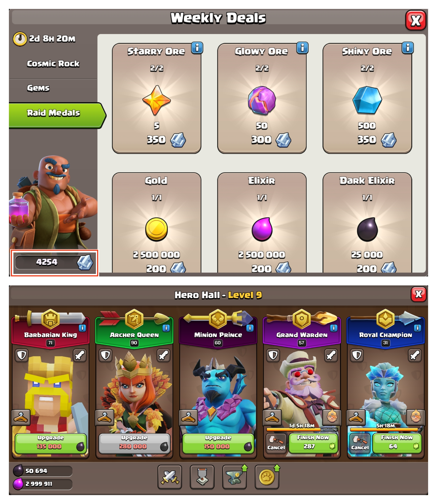Screen dimensions: 437x504
Task: Open Shiny Ore info icon
Action: [408, 48]
